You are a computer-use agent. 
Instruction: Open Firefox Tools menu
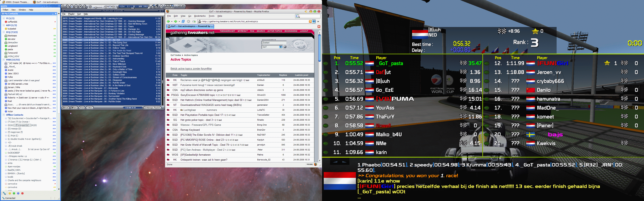point(211,16)
